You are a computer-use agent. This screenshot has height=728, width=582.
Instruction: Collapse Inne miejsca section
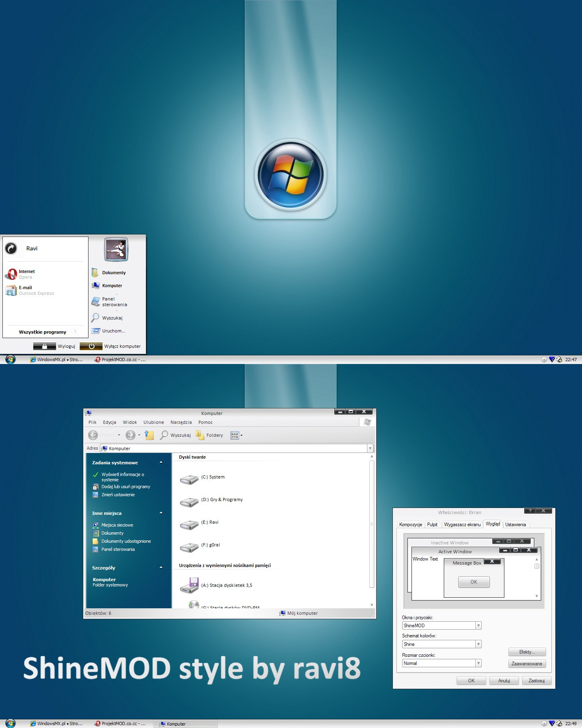click(161, 513)
